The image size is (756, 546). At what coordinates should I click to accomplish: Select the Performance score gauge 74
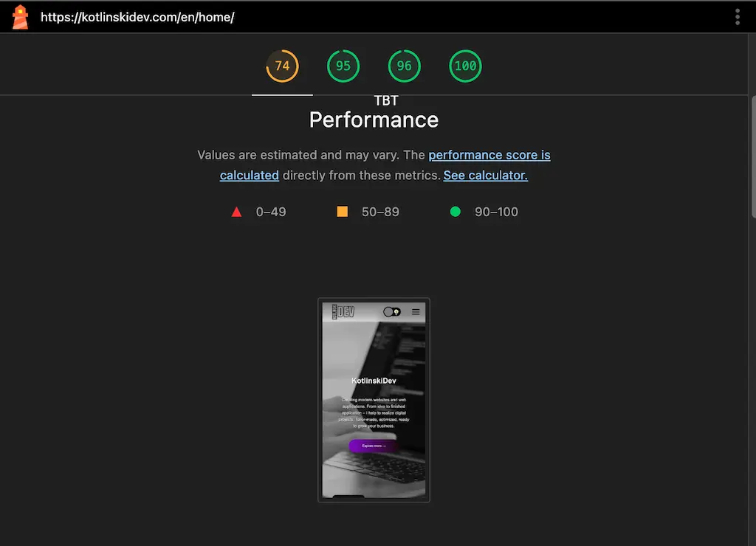[x=282, y=66]
